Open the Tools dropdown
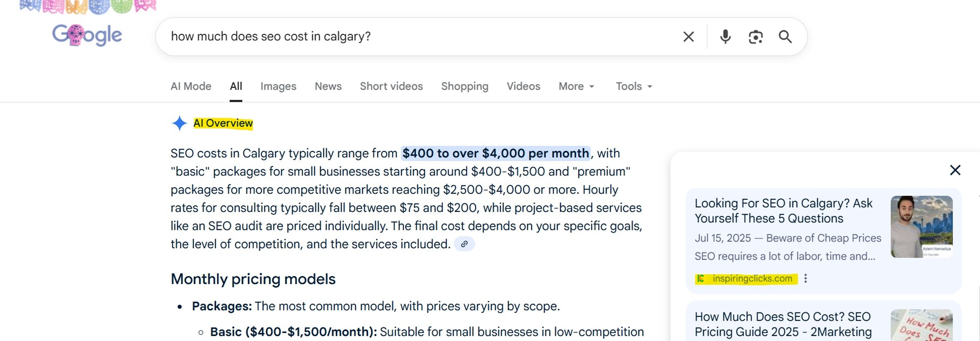 click(633, 86)
